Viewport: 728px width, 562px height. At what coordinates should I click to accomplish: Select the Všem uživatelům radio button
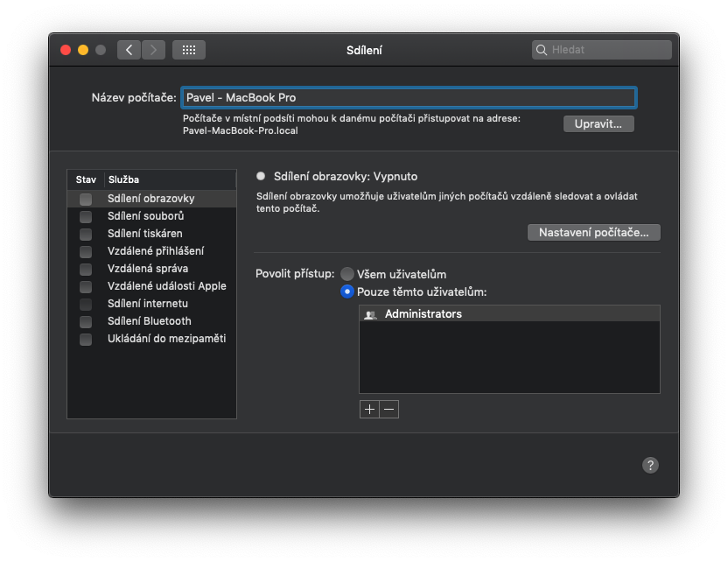[347, 274]
